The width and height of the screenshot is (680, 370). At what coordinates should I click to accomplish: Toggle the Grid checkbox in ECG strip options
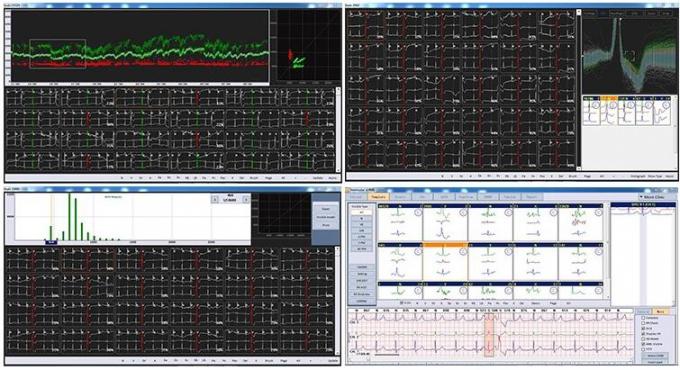643,328
